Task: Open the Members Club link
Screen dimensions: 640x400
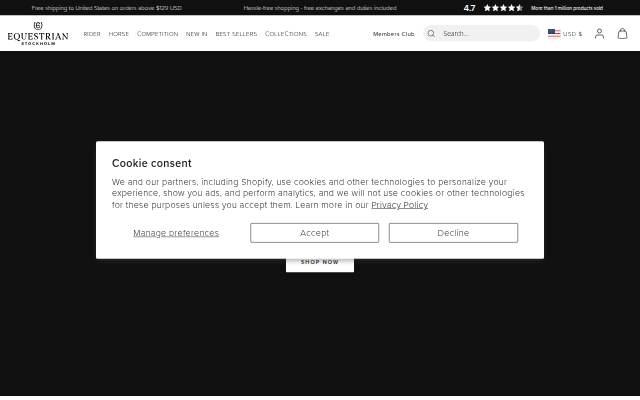Action: 393,34
